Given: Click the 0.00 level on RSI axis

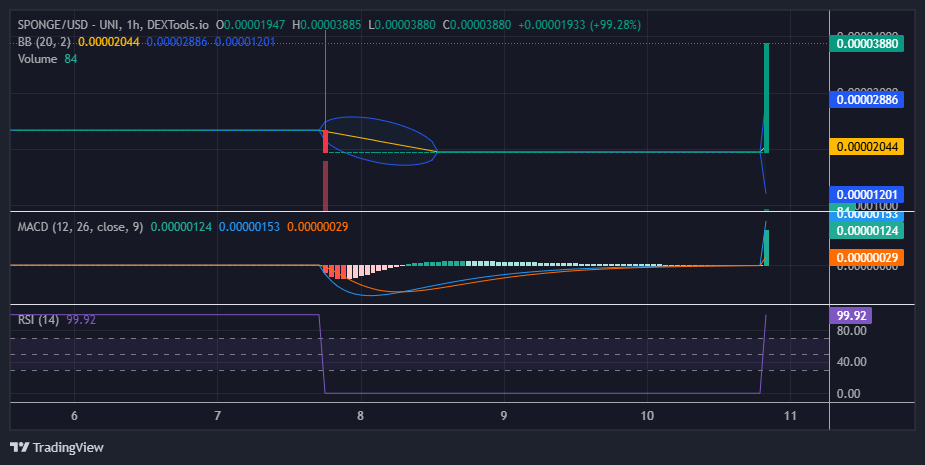Looking at the screenshot, I should (848, 394).
